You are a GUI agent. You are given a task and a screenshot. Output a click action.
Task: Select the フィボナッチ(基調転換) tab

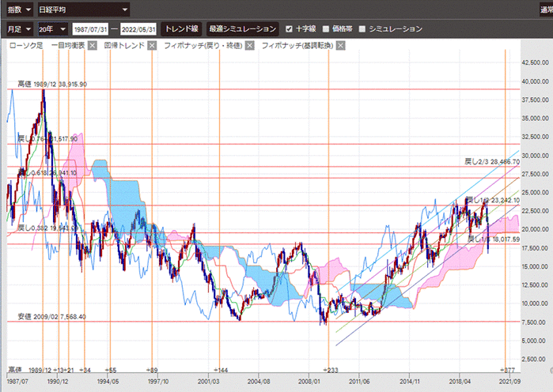(x=297, y=45)
